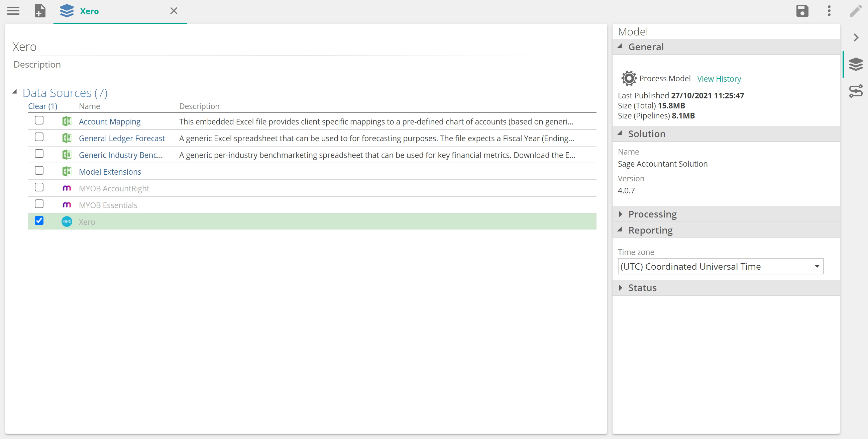The width and height of the screenshot is (868, 439).
Task: Click the Process Model button text
Action: (664, 78)
